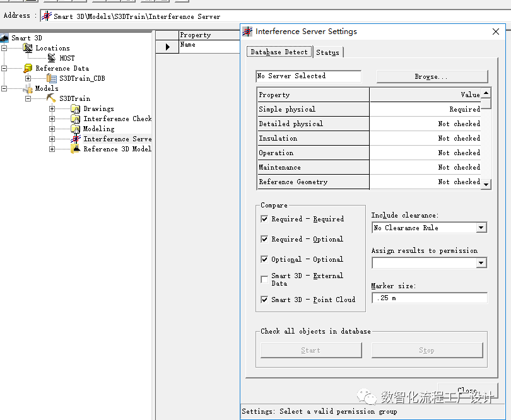Collapse the Reference Data tree node

(x=4, y=69)
